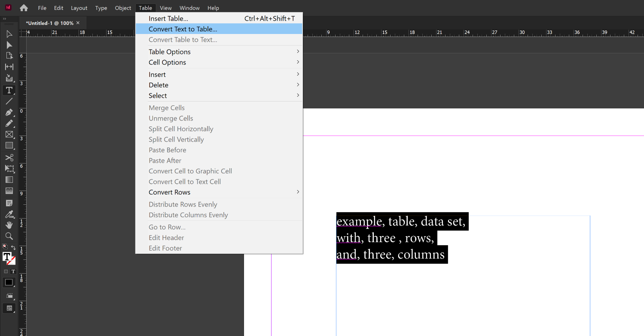Viewport: 644px width, 336px height.
Task: Select the Selection tool
Action: 9,34
